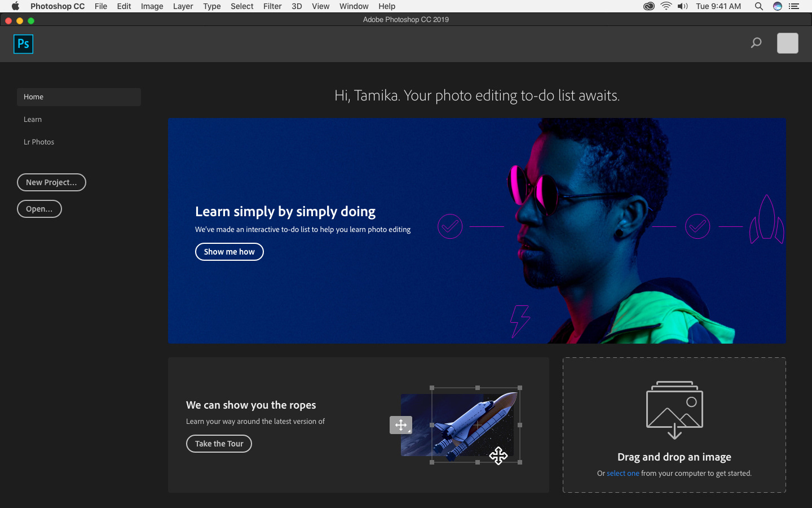Open the Window menu
812x508 pixels.
pos(354,6)
